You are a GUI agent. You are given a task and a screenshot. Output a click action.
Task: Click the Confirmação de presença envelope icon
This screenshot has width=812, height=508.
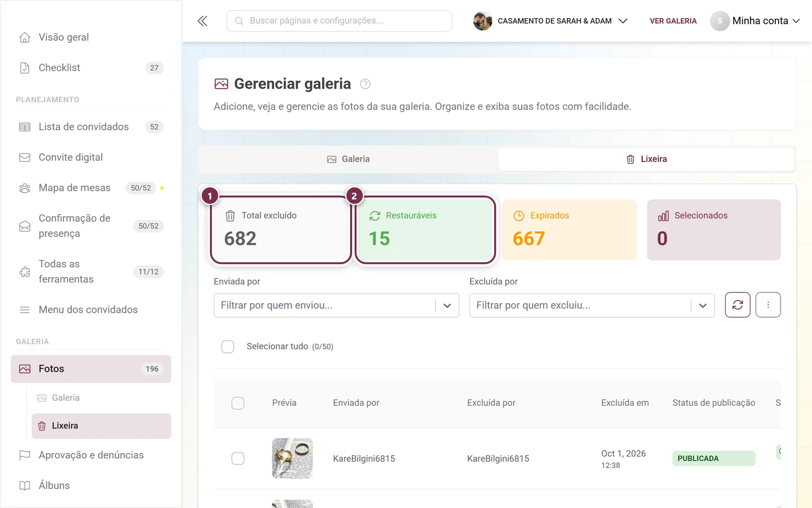click(25, 226)
